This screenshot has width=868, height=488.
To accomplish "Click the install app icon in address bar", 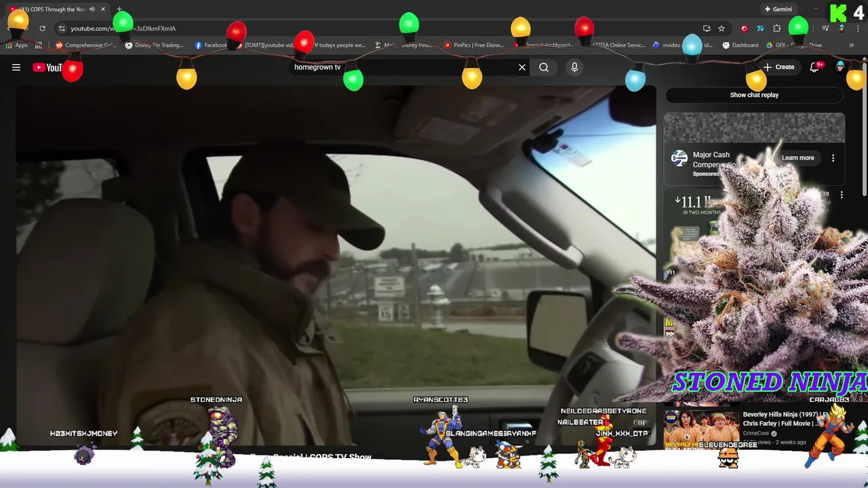I will [707, 28].
